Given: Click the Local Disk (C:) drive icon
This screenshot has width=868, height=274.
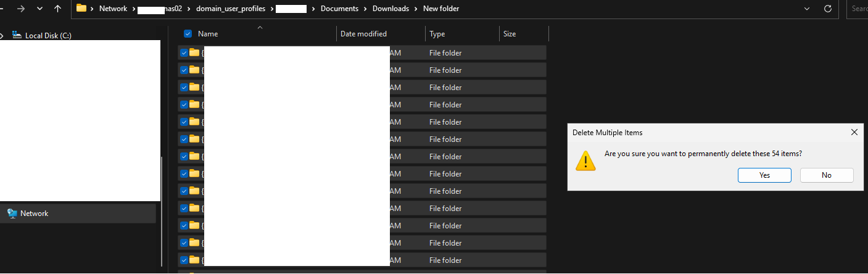Looking at the screenshot, I should tap(17, 35).
